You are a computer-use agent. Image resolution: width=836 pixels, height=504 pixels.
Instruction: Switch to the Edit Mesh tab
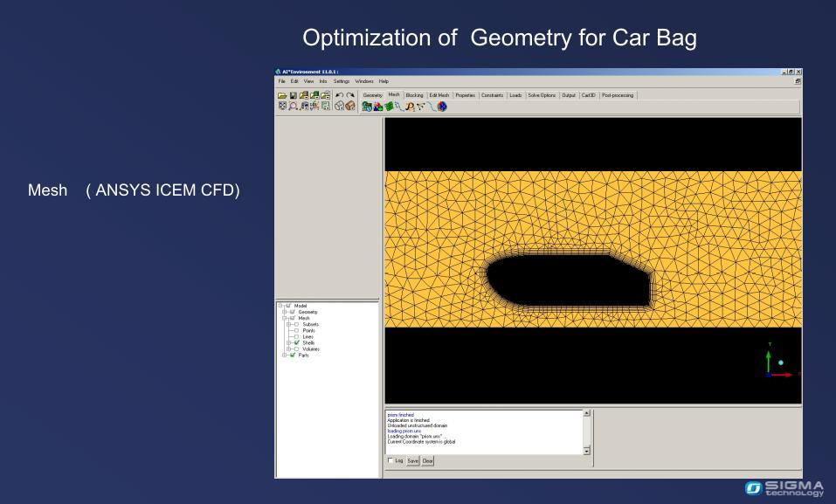coord(439,95)
